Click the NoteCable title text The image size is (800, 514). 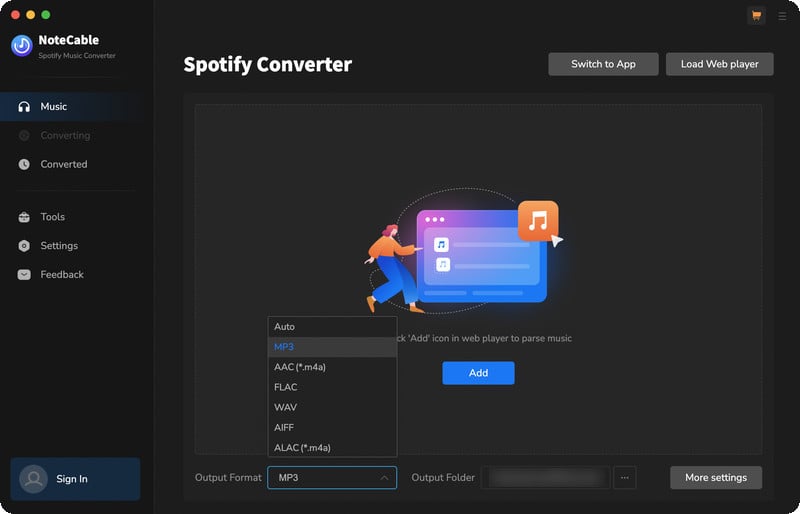tap(69, 40)
